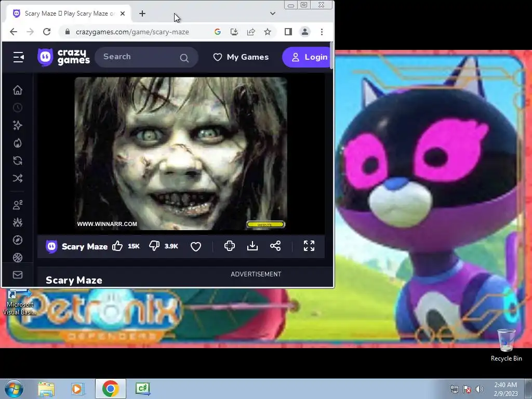
Task: Go back in Chrome
Action: pyautogui.click(x=14, y=32)
